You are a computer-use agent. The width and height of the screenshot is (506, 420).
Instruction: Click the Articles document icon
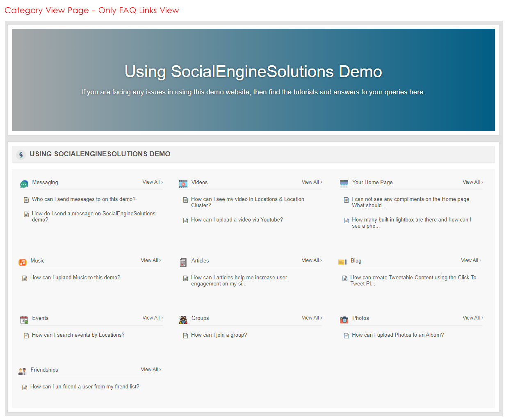tap(183, 262)
